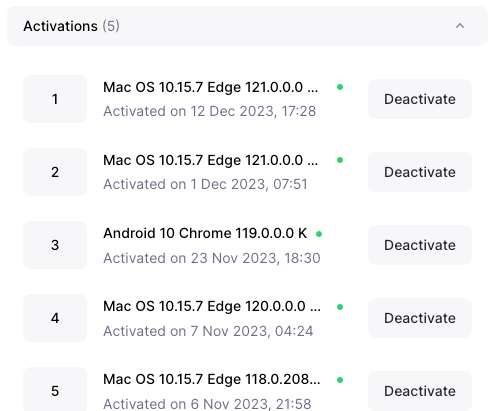Select the number 4 index badge

[55, 318]
